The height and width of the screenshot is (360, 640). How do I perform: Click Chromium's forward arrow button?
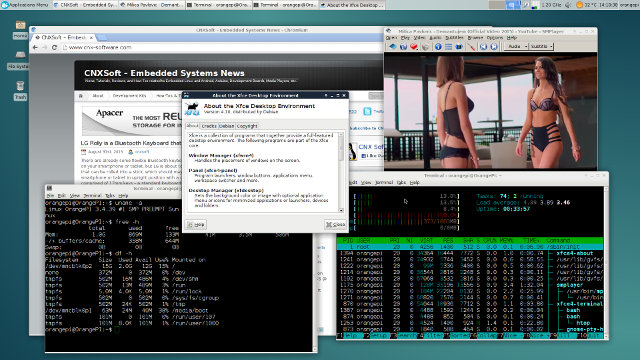tap(44, 47)
